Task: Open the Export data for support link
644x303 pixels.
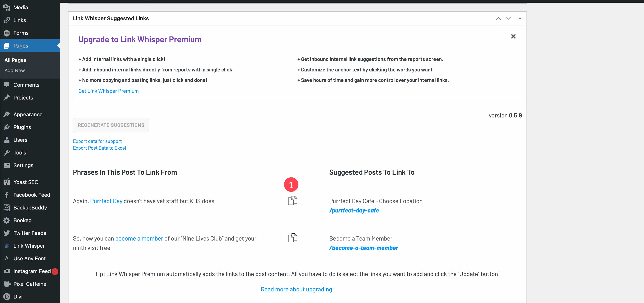Action: (97, 141)
